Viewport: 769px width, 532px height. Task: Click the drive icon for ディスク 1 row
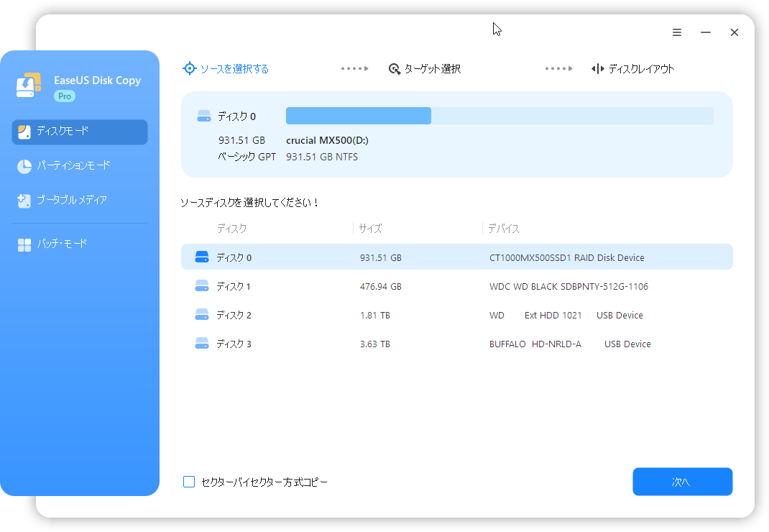click(x=201, y=285)
